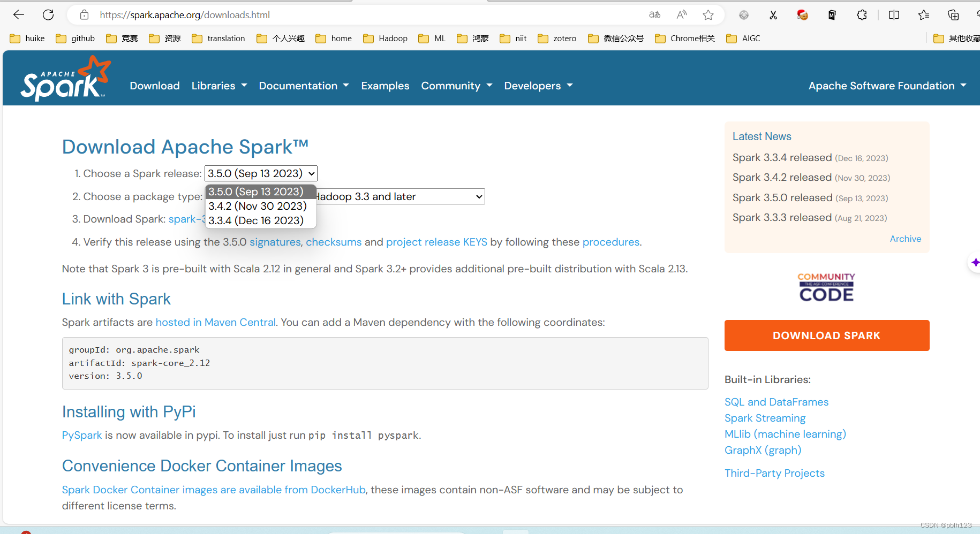This screenshot has width=980, height=534.
Task: Toggle split screen icon in toolbar
Action: (894, 15)
